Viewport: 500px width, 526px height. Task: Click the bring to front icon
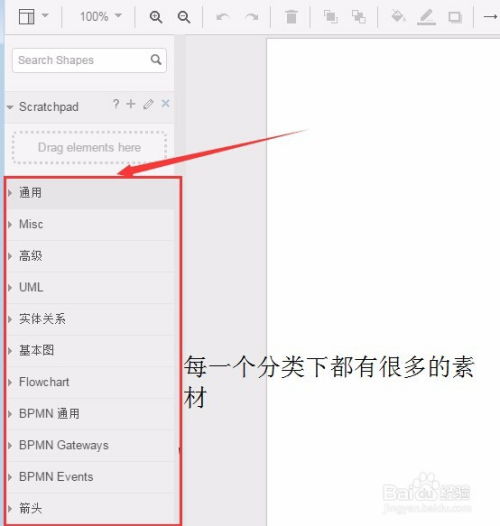tap(331, 16)
